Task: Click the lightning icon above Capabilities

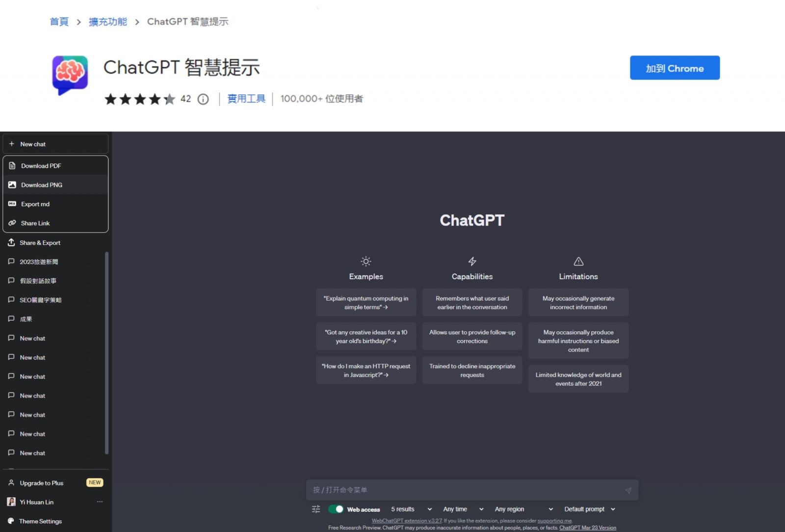Action: [472, 261]
